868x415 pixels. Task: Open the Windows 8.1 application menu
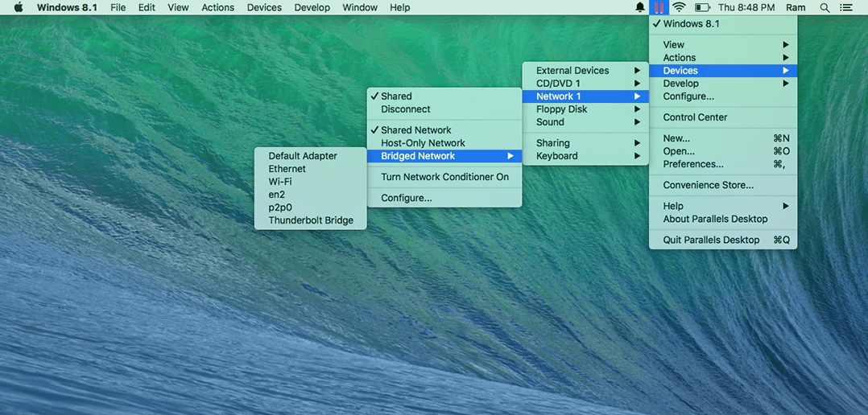pyautogui.click(x=67, y=7)
